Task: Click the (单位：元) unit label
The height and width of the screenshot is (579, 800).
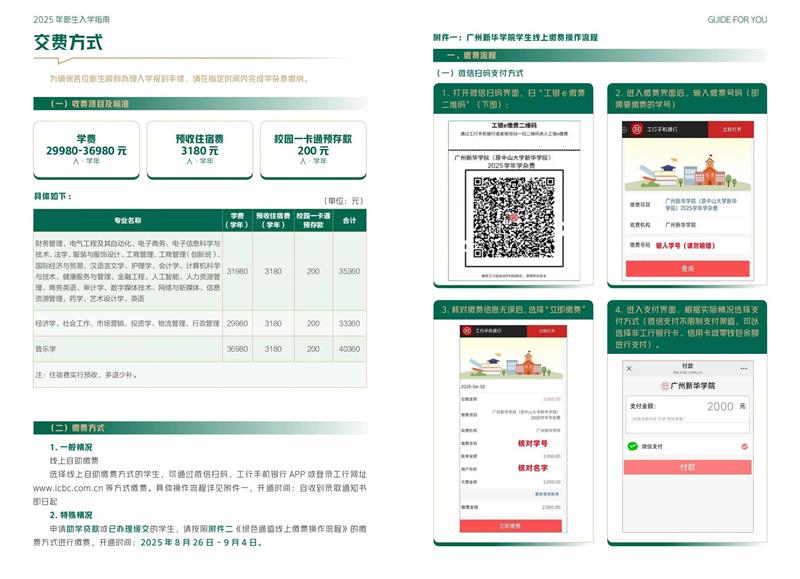Action: click(343, 201)
